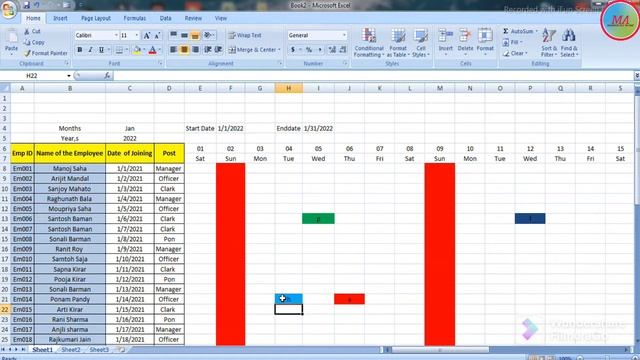This screenshot has height=360, width=640.
Task: Toggle center alignment
Action: [x=184, y=50]
